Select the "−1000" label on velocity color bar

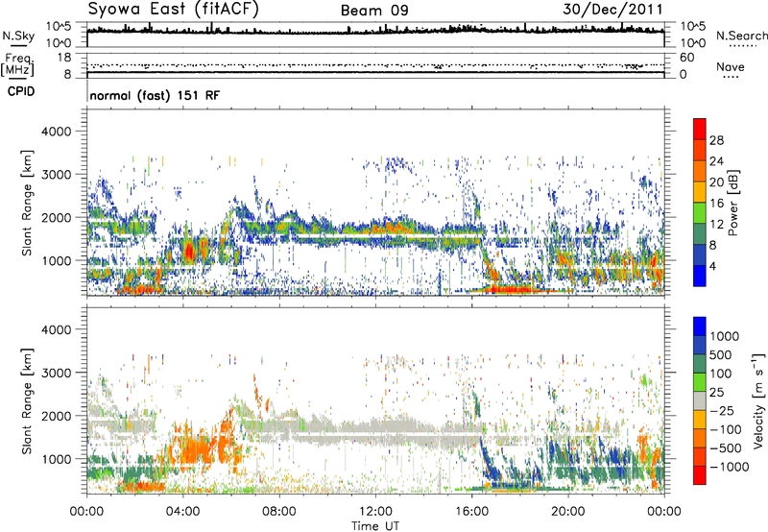point(729,467)
